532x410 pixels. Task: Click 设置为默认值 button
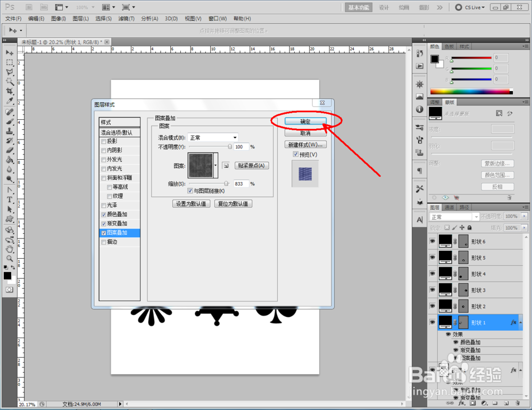tap(191, 203)
